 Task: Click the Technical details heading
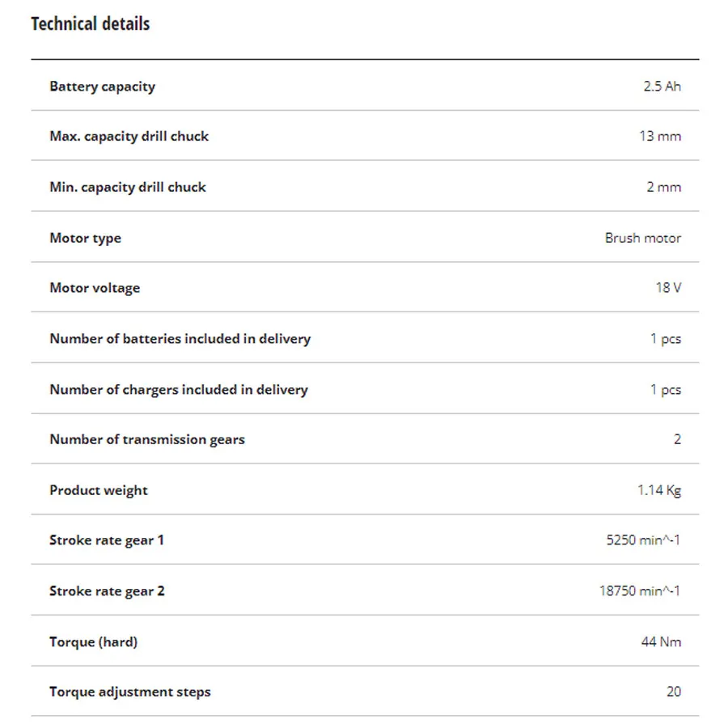[91, 23]
